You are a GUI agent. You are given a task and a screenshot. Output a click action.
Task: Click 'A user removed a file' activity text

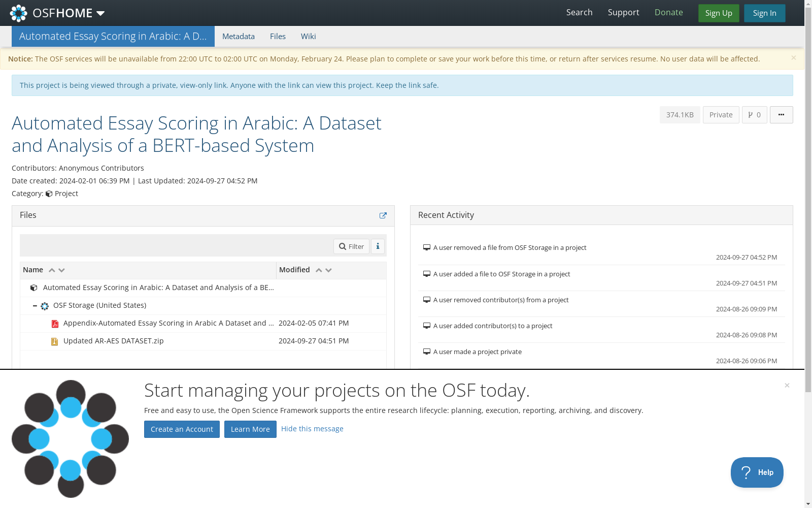510,247
